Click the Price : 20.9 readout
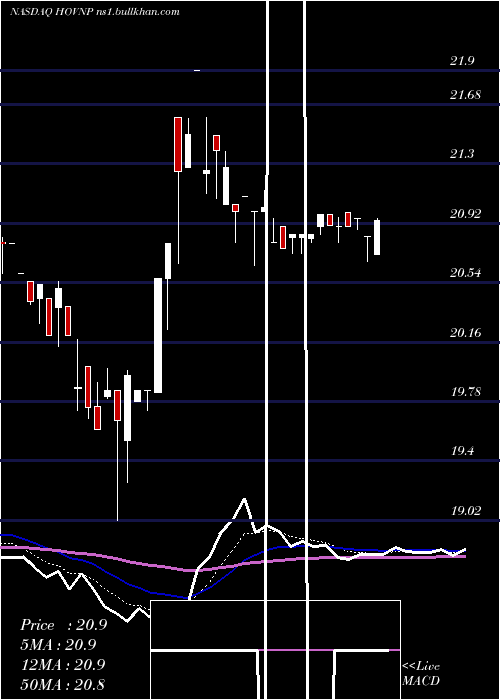Image resolution: width=500 pixels, height=700 pixels. [63, 625]
